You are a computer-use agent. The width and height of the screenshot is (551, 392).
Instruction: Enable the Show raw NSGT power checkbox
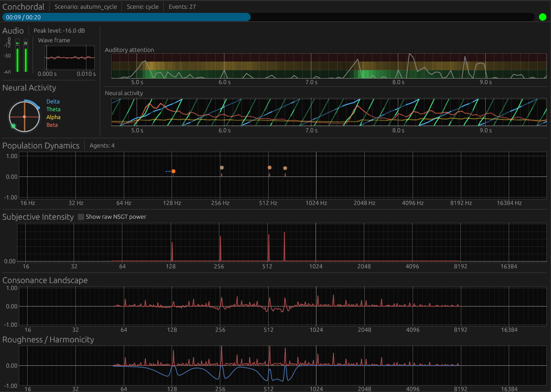pyautogui.click(x=81, y=217)
